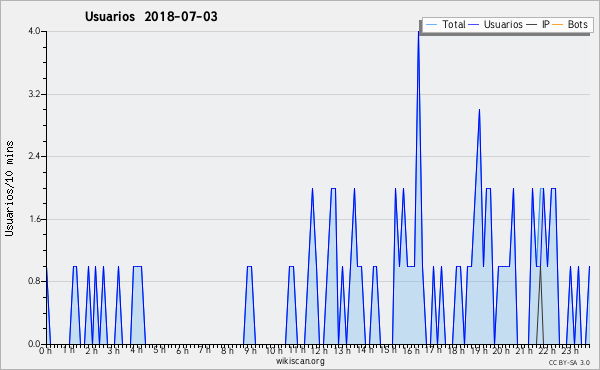This screenshot has width=600, height=370.
Task: Click the 6 h x-axis label
Action: [x=182, y=350]
